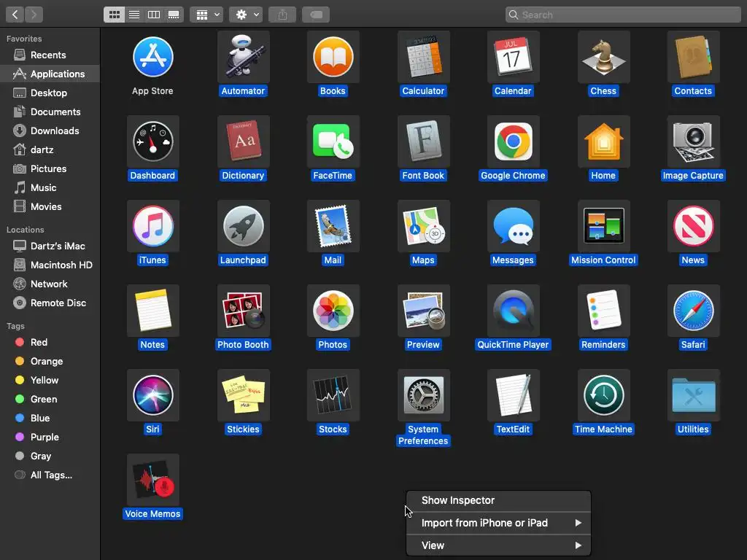This screenshot has height=560, width=747.
Task: Select Network in the sidebar
Action: [x=50, y=284]
